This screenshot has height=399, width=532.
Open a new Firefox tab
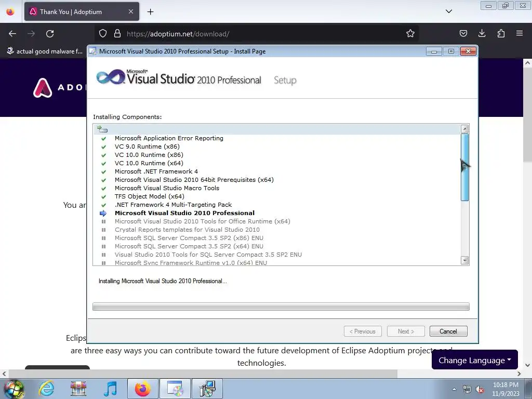pyautogui.click(x=150, y=11)
